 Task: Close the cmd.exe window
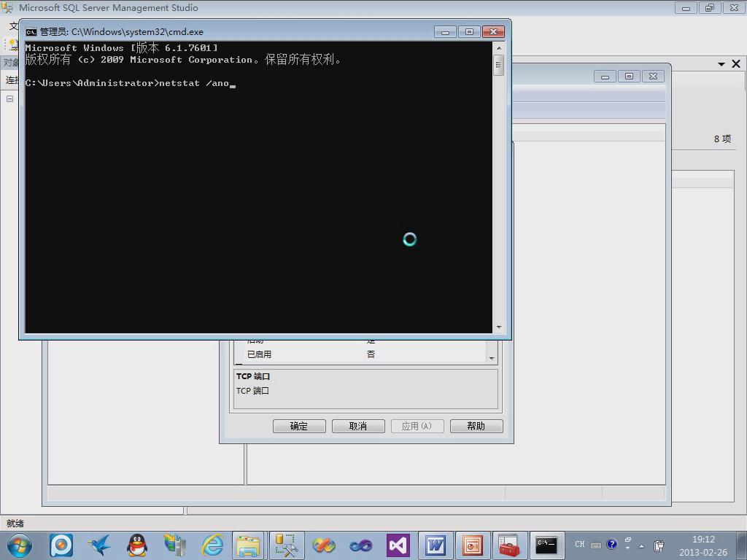494,32
